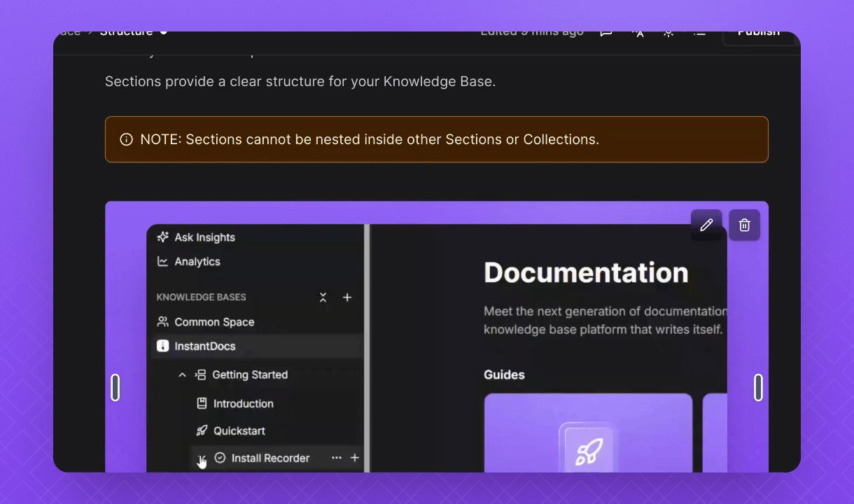Collapse the Getting Started section chevron
This screenshot has height=504, width=854.
coord(182,375)
